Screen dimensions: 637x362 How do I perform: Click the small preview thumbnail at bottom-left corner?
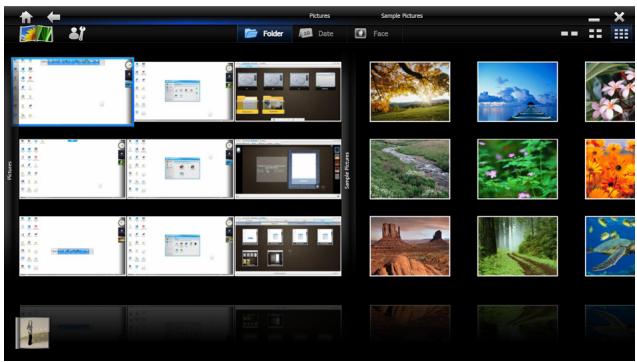click(x=32, y=333)
